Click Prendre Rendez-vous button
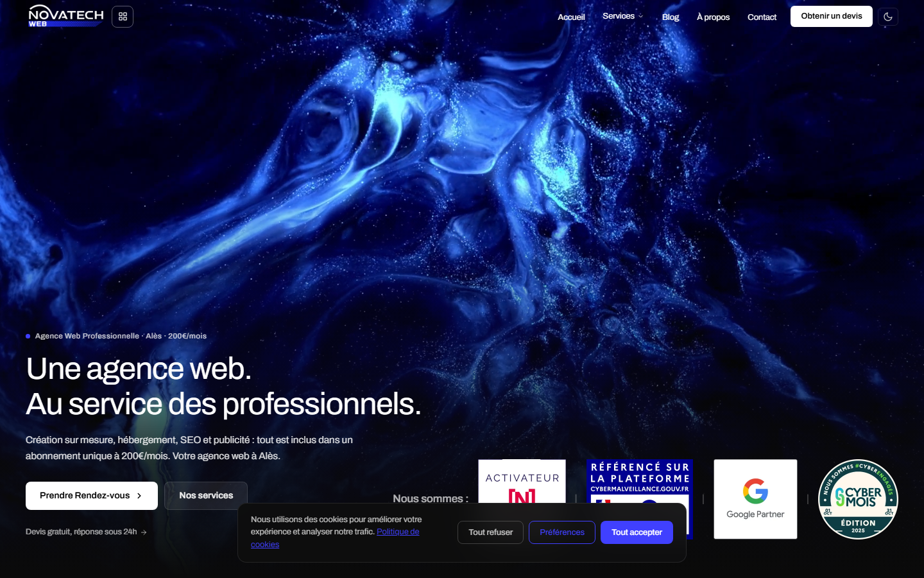924x578 pixels. pyautogui.click(x=92, y=496)
